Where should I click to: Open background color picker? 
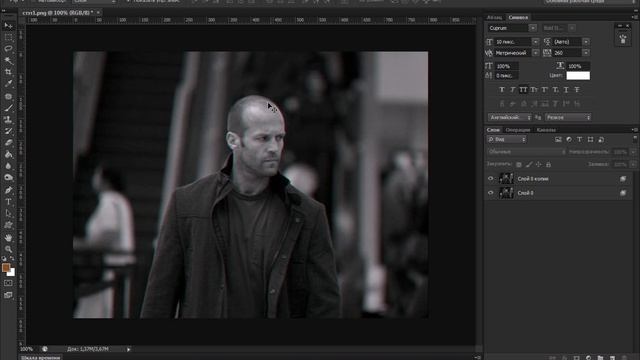pyautogui.click(x=12, y=273)
